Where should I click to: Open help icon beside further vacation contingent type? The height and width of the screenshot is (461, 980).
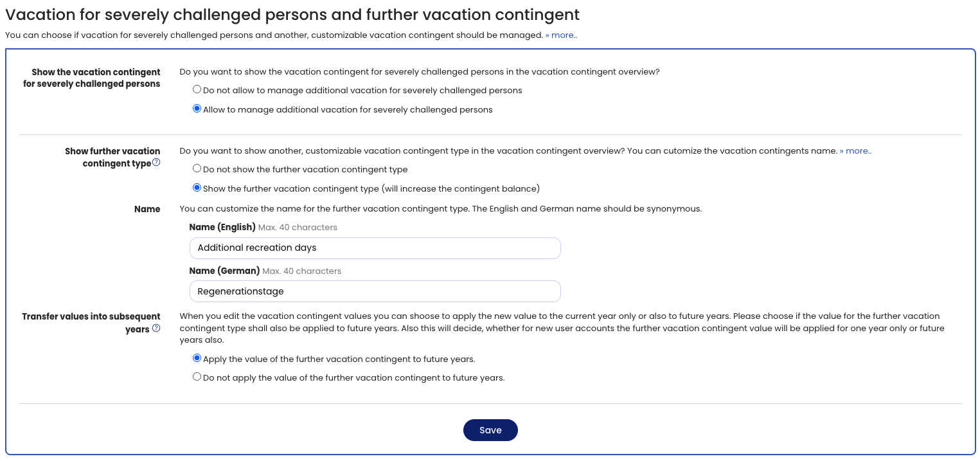pyautogui.click(x=156, y=163)
